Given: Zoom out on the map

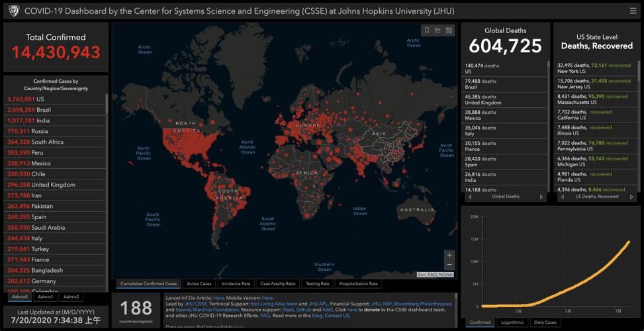Looking at the screenshot, I should (449, 265).
